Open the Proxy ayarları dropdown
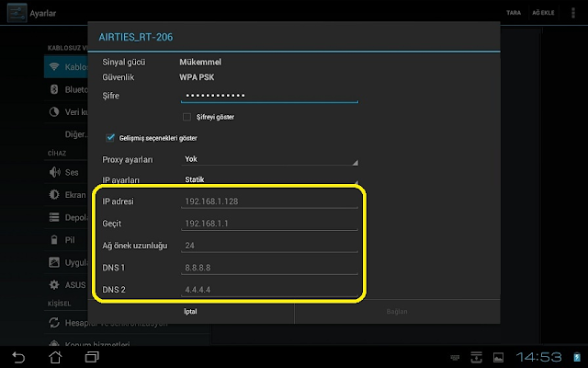 point(269,159)
